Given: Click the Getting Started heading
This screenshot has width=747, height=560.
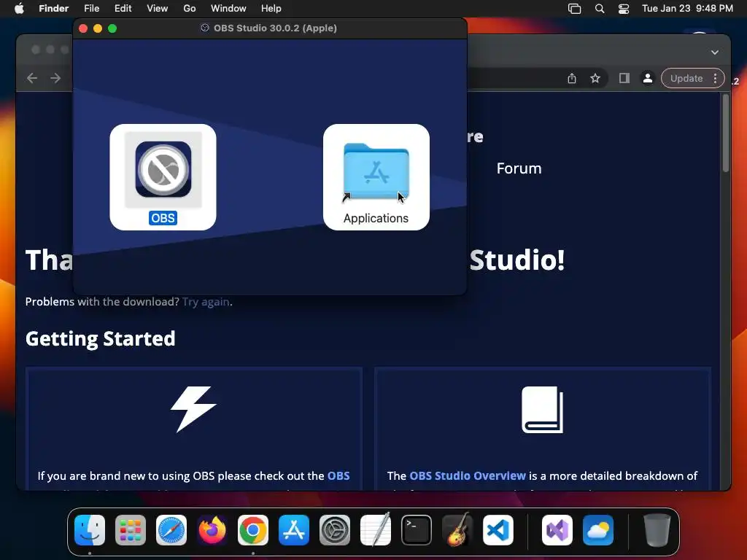Looking at the screenshot, I should (101, 339).
